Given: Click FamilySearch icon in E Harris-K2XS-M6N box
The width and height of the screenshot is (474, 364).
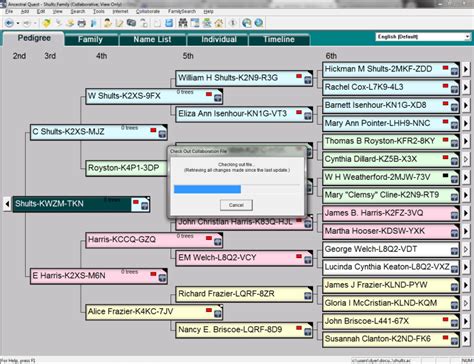Looking at the screenshot, I should tap(162, 278).
